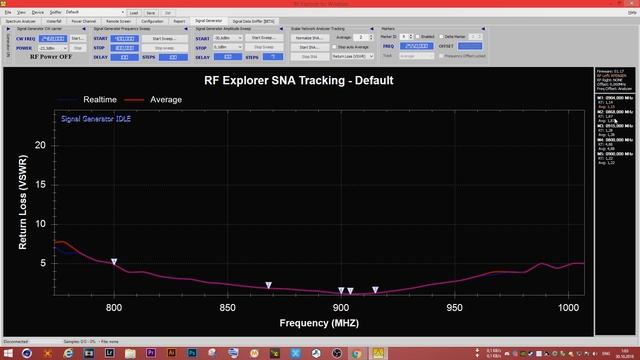The height and width of the screenshot is (360, 640).
Task: Open the Signal Data Sniffer [BETA] tab
Action: pos(253,21)
